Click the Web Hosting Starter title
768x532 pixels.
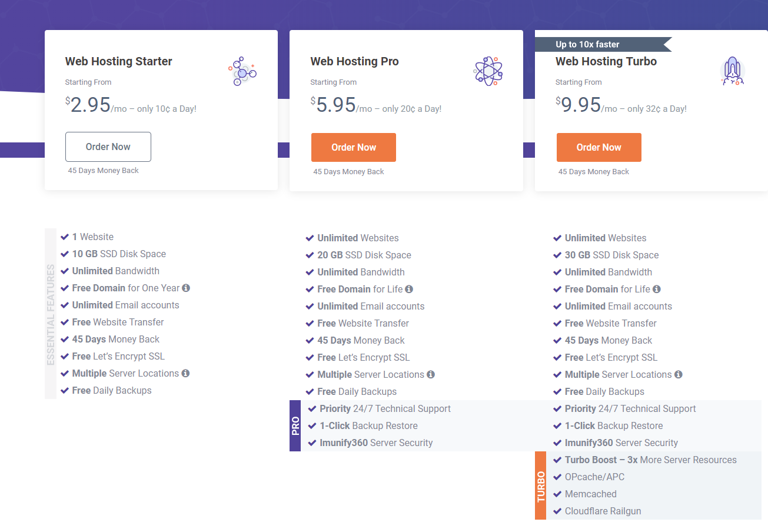tap(119, 61)
